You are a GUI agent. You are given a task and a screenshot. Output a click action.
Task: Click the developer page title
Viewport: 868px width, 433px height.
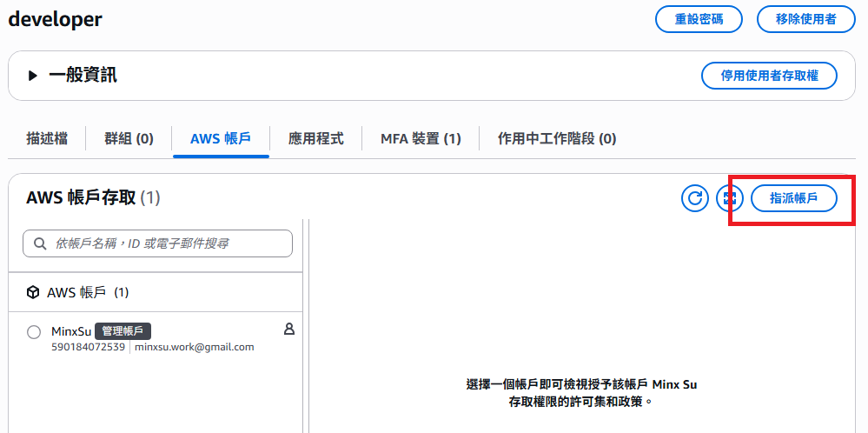click(55, 19)
